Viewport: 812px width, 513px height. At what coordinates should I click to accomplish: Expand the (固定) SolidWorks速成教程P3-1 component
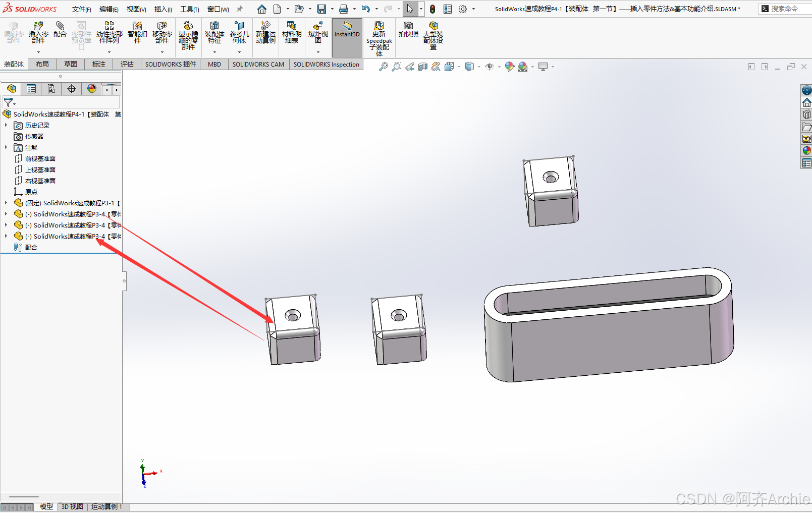6,203
